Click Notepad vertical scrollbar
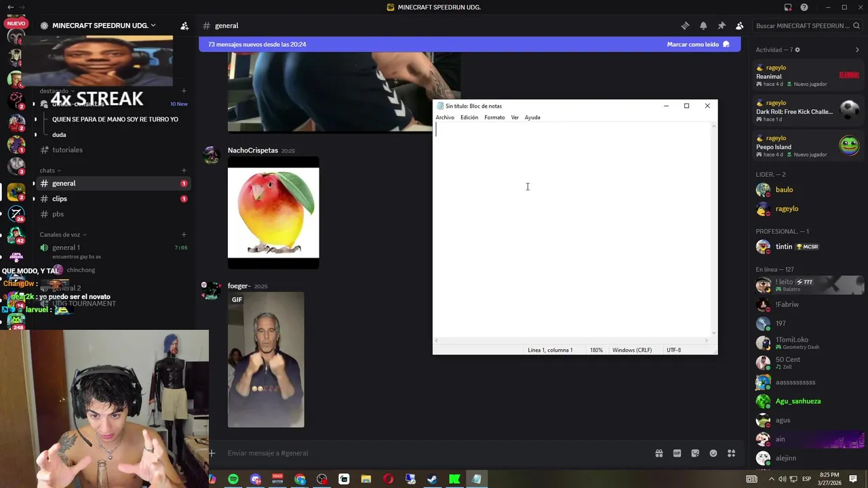868x488 pixels. pos(713,229)
